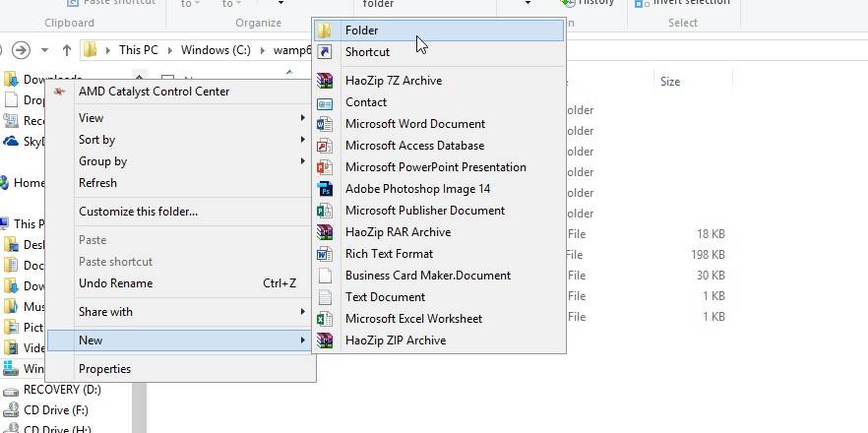Click the Microsoft PowerPoint Presentation icon
Screen dimensions: 868x433
[325, 167]
